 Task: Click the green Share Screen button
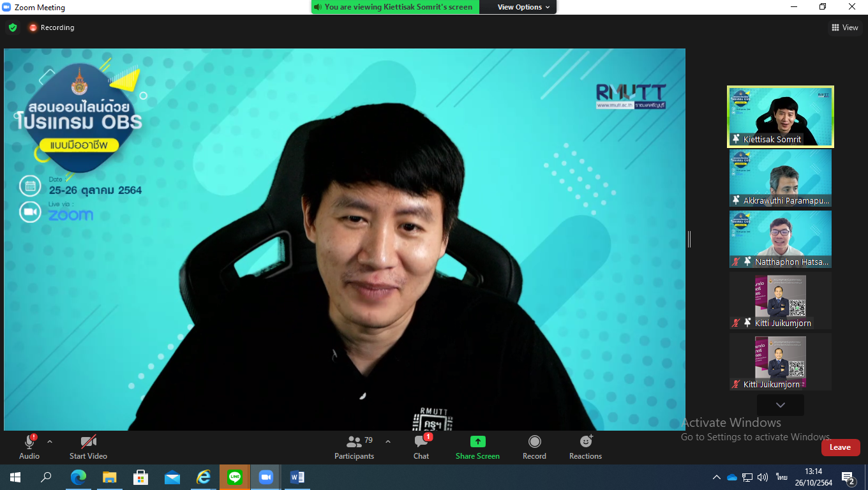[x=477, y=447]
